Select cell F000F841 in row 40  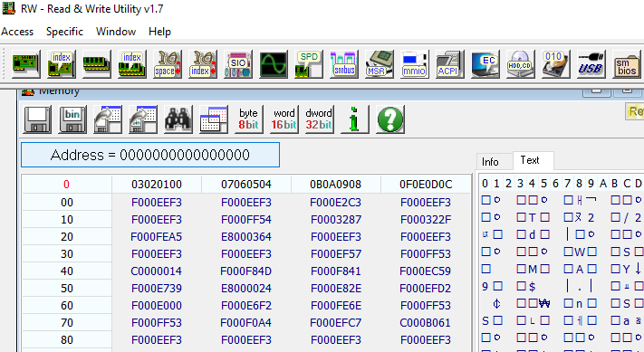pyautogui.click(x=335, y=271)
